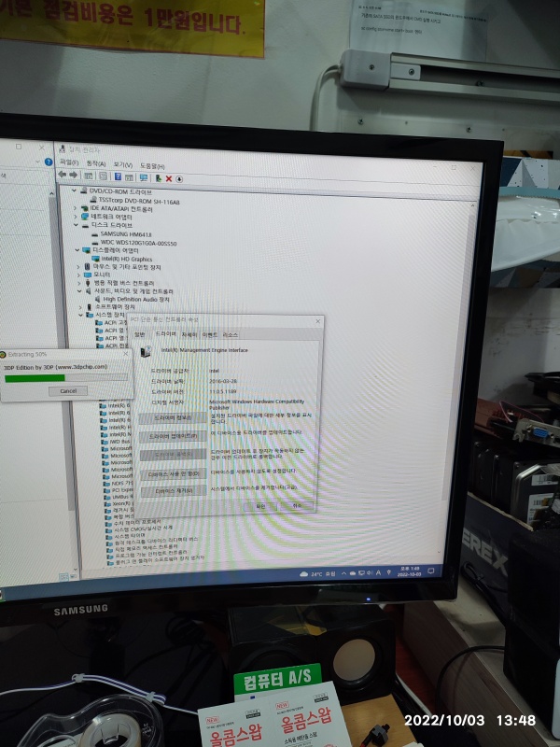The image size is (560, 747).
Task: Select SAMSUNG HM641JI disk drive
Action: point(126,234)
